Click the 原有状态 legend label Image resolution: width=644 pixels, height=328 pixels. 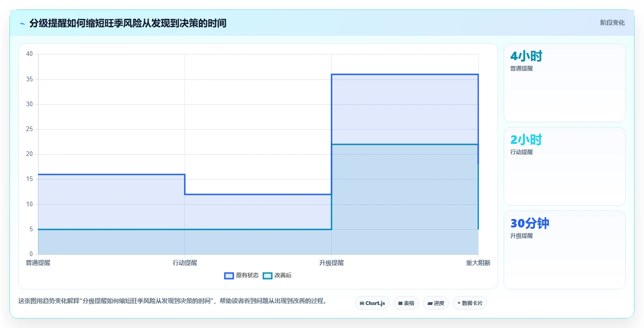[247, 275]
